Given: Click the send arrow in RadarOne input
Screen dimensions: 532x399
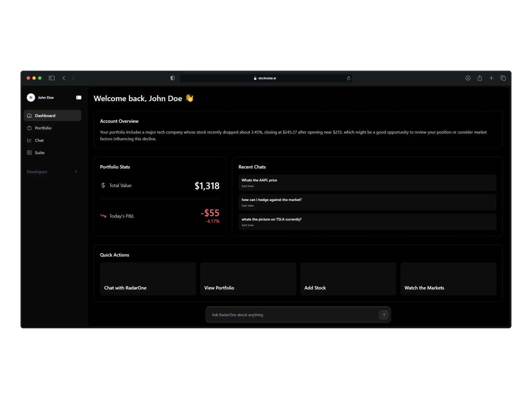Looking at the screenshot, I should coord(383,315).
